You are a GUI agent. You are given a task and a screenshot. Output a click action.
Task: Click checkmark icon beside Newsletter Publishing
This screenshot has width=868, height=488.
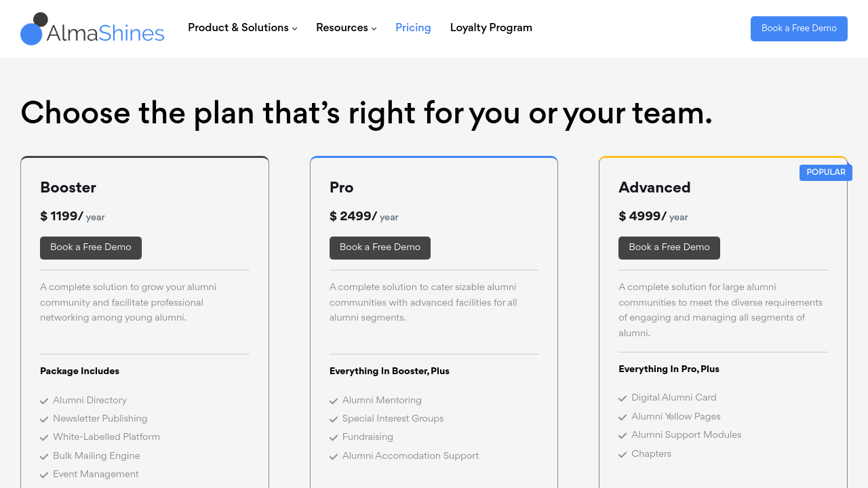44,420
